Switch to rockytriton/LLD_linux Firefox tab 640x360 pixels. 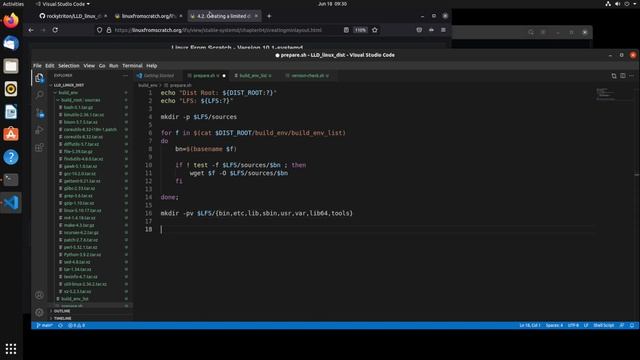[72, 16]
